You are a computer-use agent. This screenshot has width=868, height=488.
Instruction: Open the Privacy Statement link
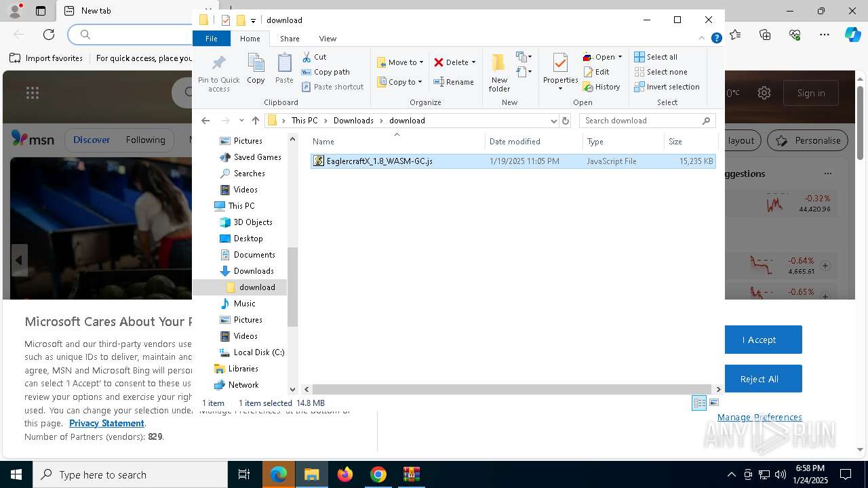(106, 423)
